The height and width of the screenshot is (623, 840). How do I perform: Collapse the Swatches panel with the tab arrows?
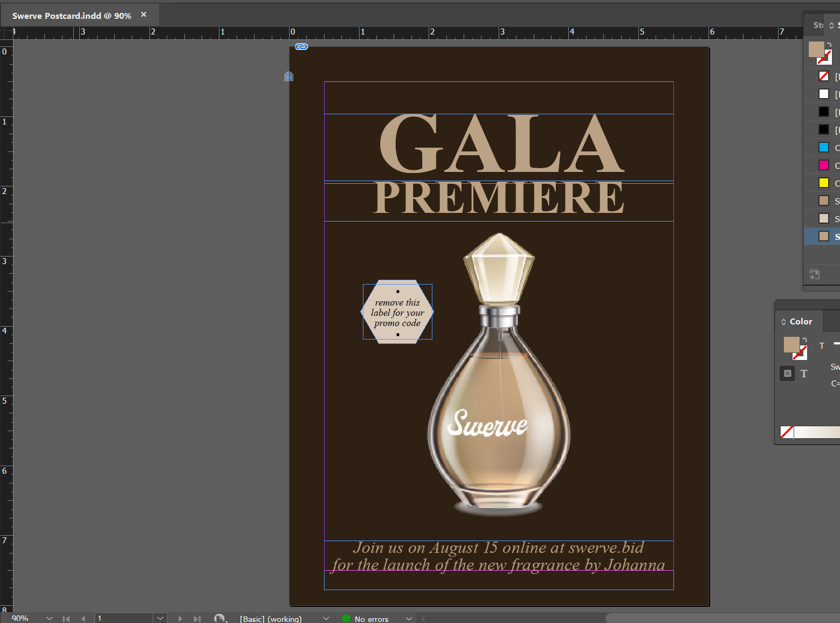click(831, 25)
